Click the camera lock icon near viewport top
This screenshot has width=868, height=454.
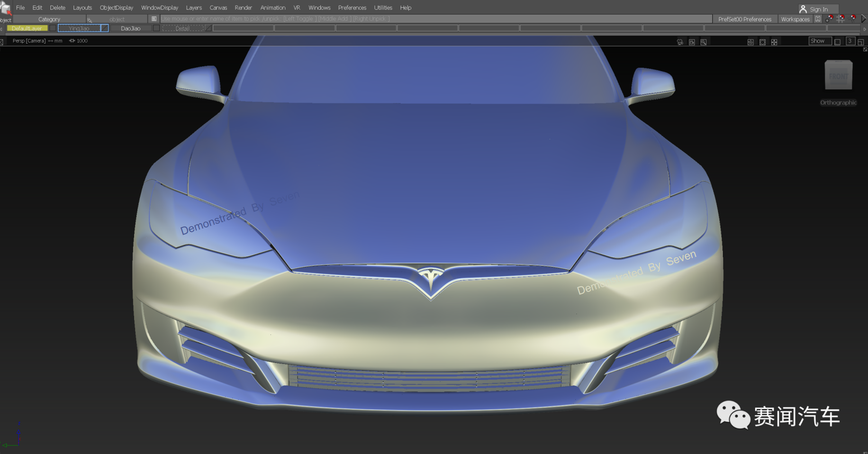coord(692,41)
